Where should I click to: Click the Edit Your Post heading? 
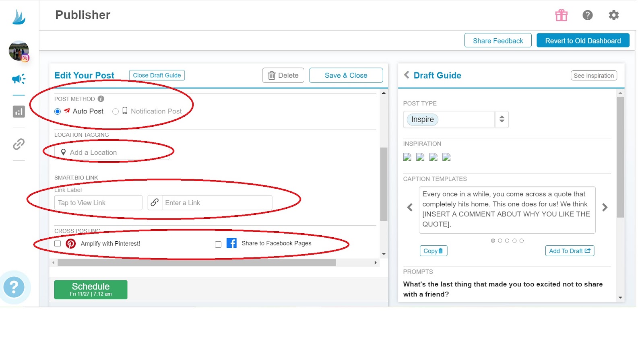coord(85,75)
